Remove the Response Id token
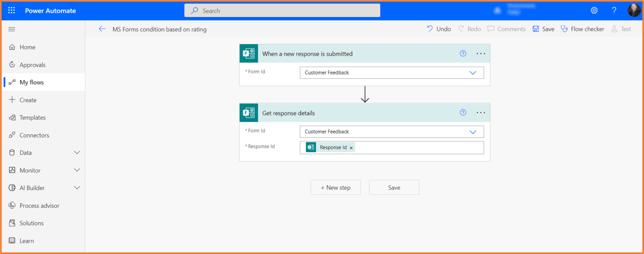This screenshot has width=644, height=254. [351, 148]
